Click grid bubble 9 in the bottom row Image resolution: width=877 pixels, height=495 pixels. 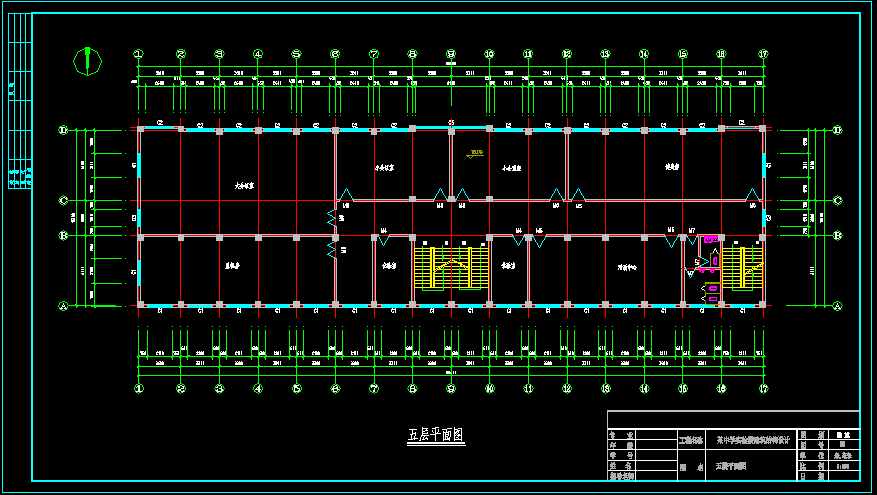click(x=451, y=388)
